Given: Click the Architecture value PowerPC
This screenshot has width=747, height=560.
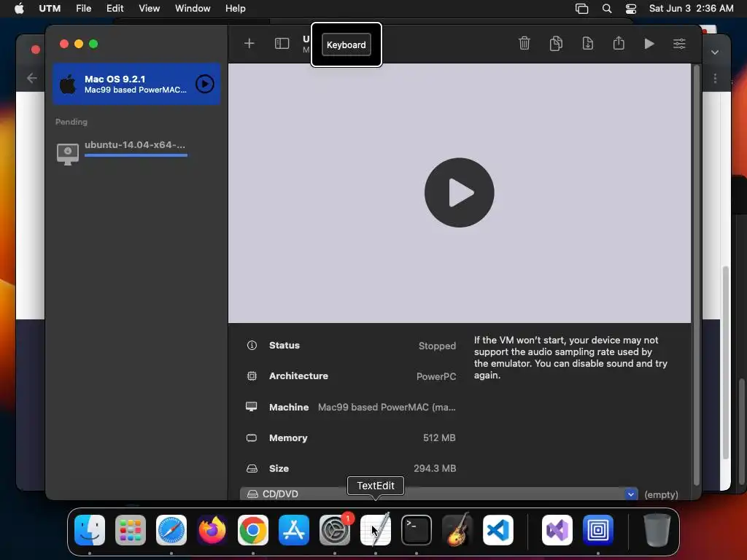Looking at the screenshot, I should point(436,376).
